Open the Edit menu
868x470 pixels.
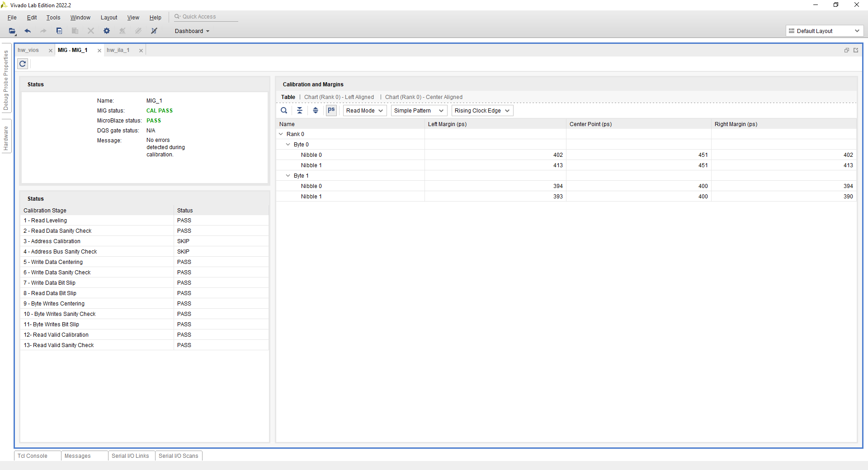32,18
